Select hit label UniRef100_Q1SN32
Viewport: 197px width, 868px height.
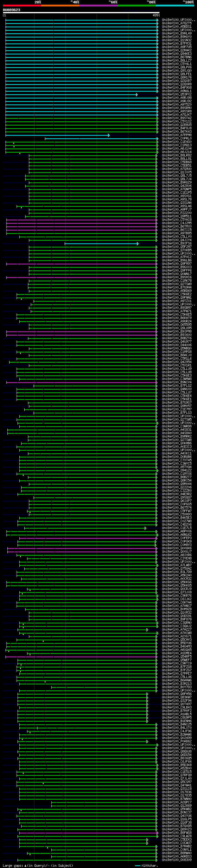177,40
